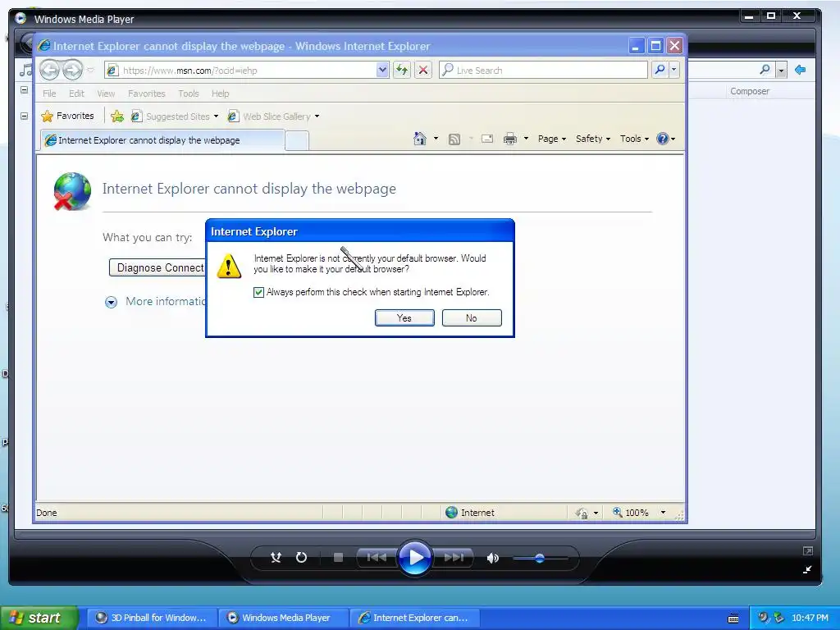Image resolution: width=840 pixels, height=630 pixels.
Task: Click Diagnose Connection Problems button
Action: pyautogui.click(x=157, y=267)
